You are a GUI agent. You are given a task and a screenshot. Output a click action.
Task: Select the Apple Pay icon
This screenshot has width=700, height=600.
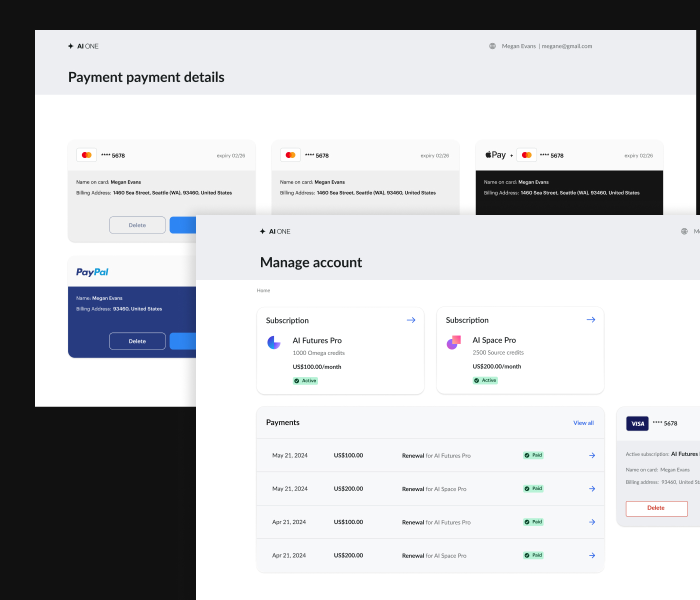[494, 154]
